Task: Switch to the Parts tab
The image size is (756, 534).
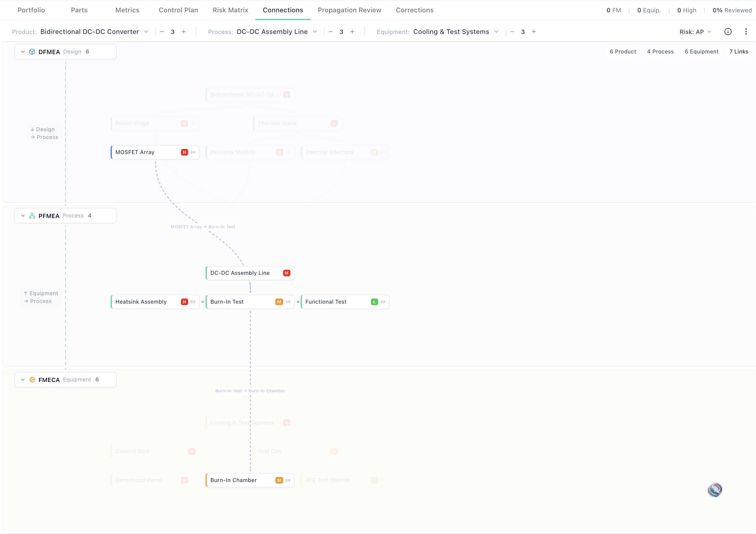Action: [x=79, y=10]
